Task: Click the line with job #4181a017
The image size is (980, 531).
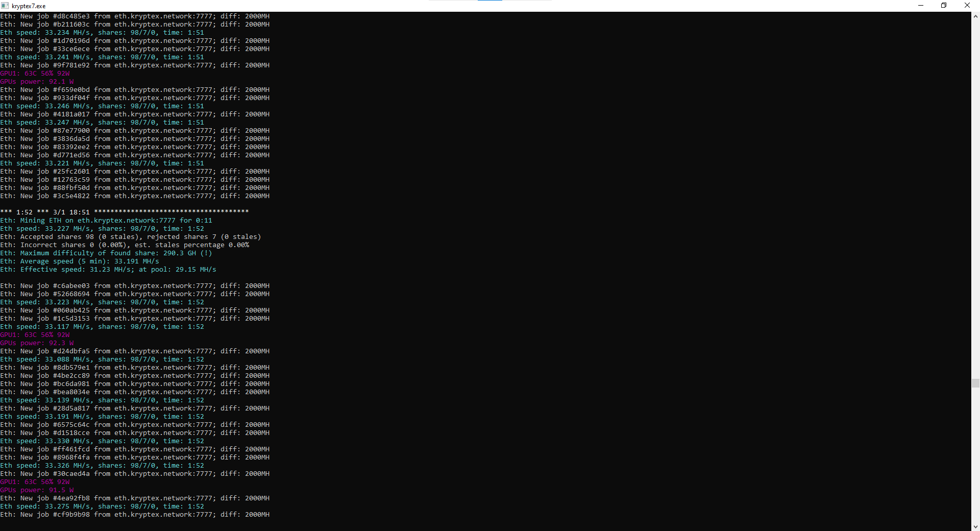Action: pos(135,114)
